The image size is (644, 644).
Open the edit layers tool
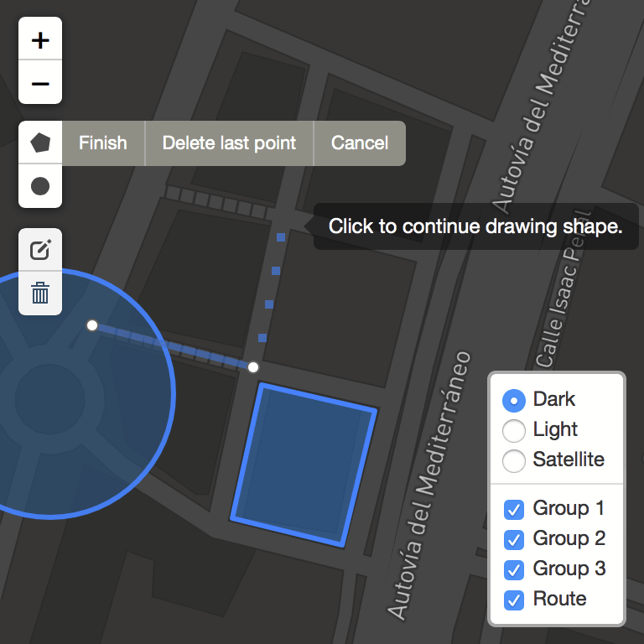click(40, 250)
